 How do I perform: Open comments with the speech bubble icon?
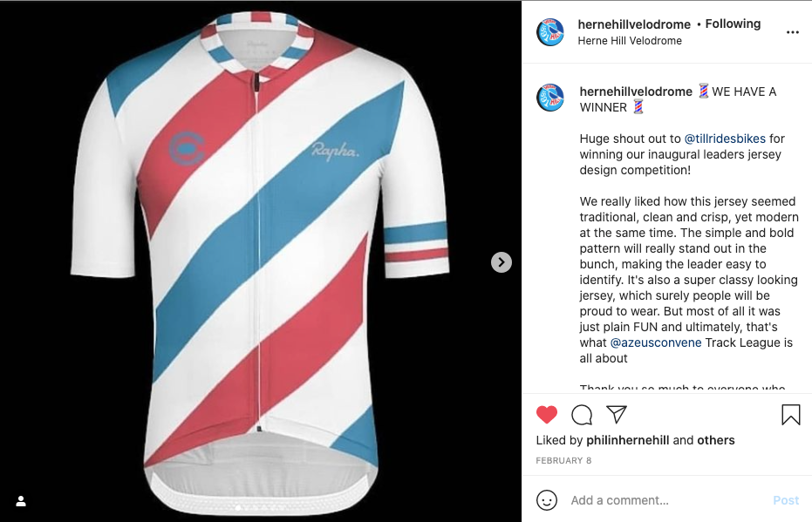point(582,415)
